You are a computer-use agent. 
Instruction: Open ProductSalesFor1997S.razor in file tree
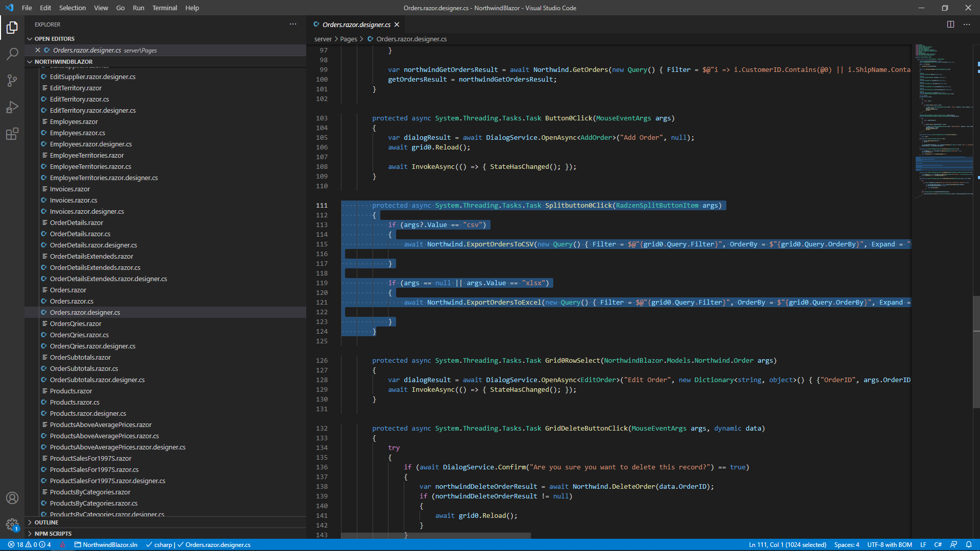click(90, 458)
